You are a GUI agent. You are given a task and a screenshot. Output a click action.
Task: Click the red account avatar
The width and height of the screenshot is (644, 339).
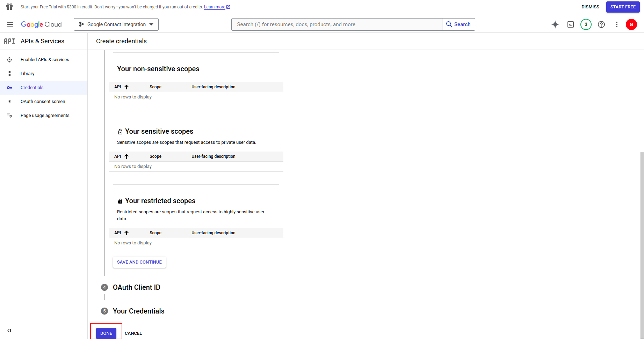(631, 24)
